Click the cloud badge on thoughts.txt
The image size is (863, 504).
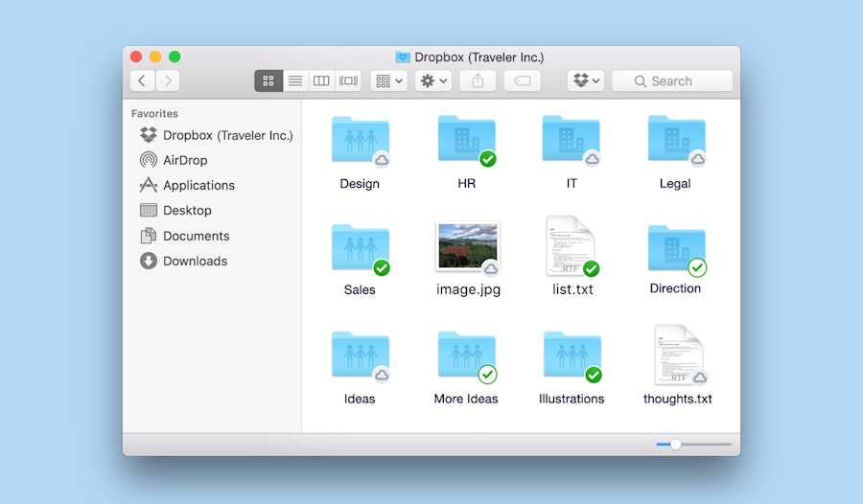(700, 378)
